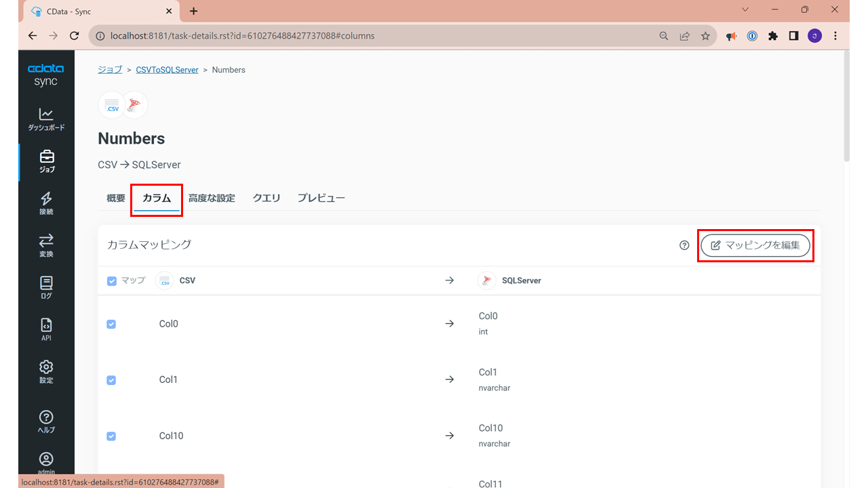The image size is (868, 488).
Task: Open the Extensions puzzle piece icon
Action: (773, 36)
